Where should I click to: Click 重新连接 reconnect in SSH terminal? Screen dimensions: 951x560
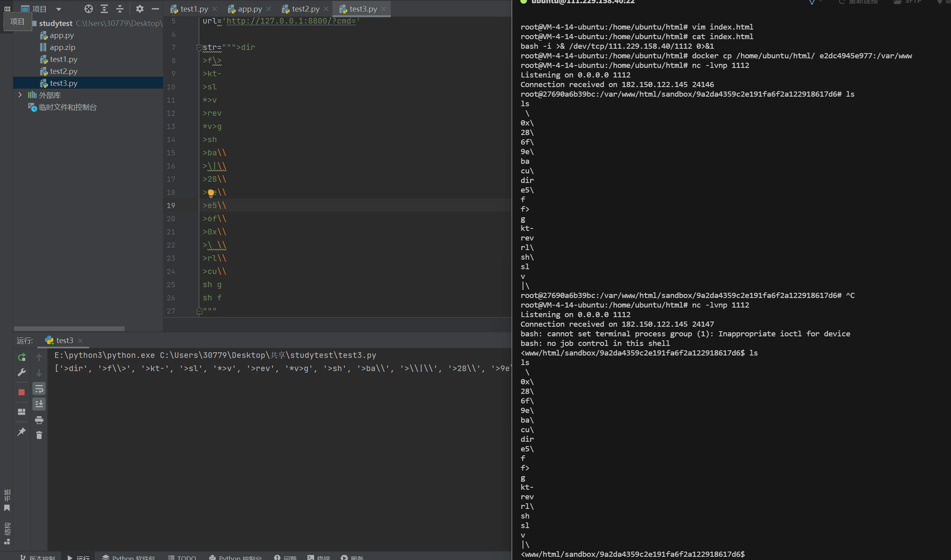click(859, 2)
